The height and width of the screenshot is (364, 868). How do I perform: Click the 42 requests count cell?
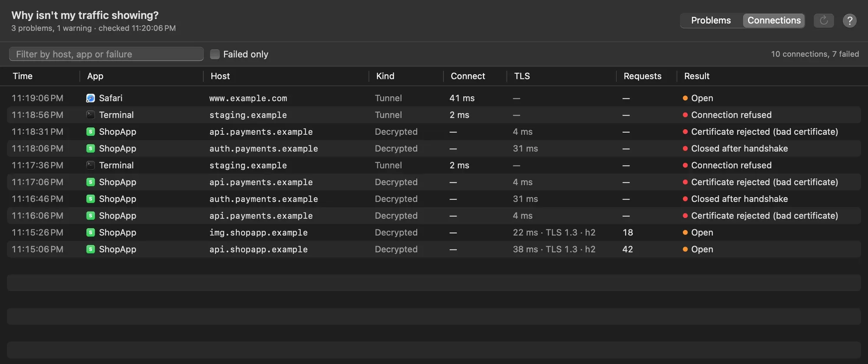(x=628, y=249)
